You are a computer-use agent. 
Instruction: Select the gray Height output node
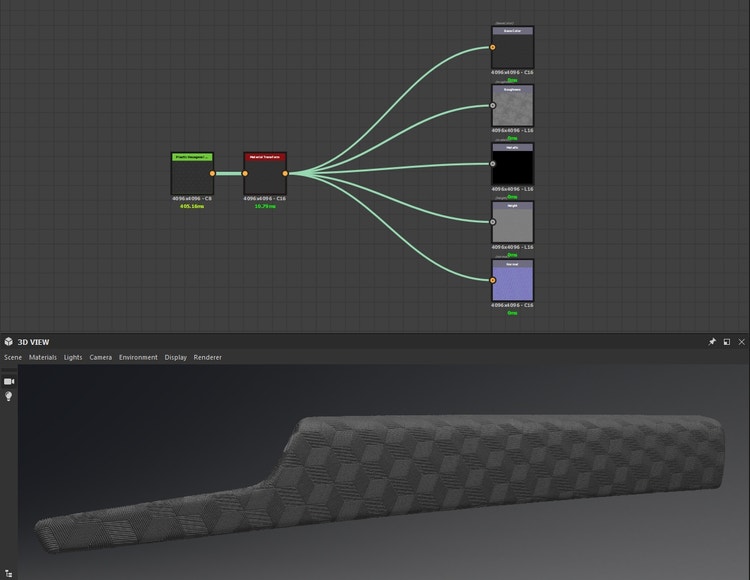tap(512, 222)
